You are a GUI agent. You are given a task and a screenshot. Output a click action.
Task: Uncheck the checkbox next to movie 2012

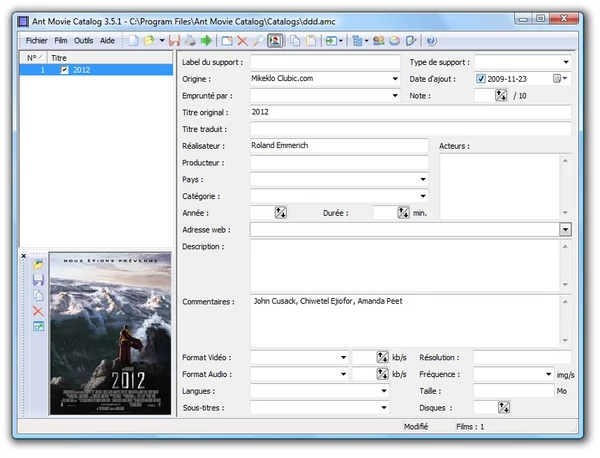(64, 70)
